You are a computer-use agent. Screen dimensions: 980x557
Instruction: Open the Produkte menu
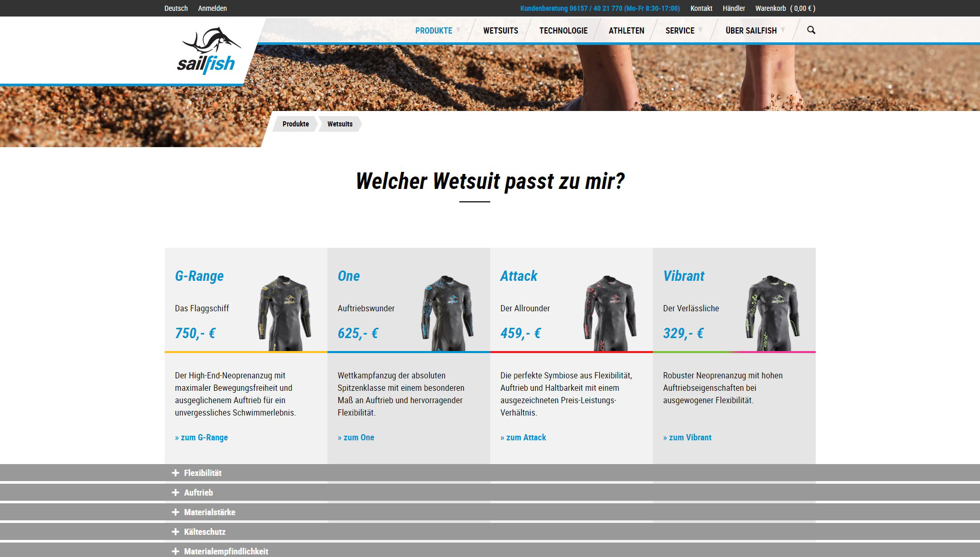pyautogui.click(x=433, y=30)
